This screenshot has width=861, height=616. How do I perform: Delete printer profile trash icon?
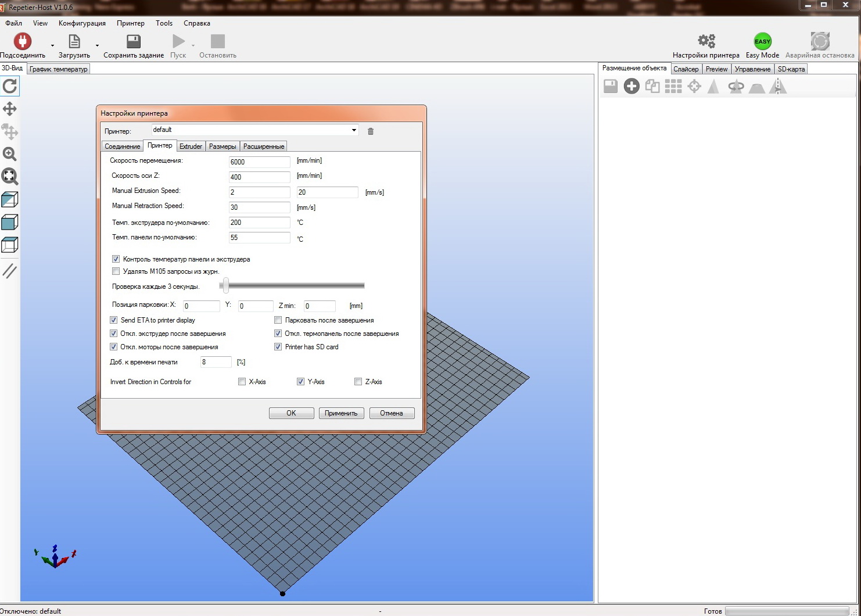tap(371, 131)
